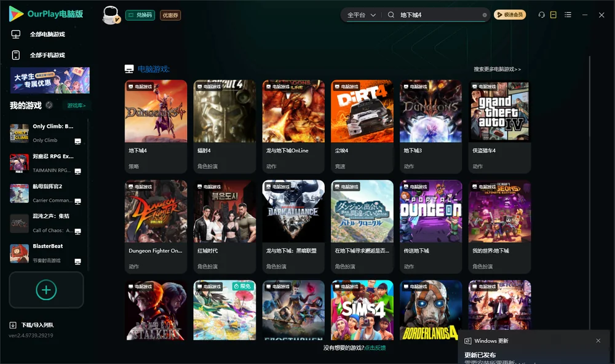This screenshot has height=364, width=615.
Task: Open the Sims 4 game card
Action: pos(362,310)
